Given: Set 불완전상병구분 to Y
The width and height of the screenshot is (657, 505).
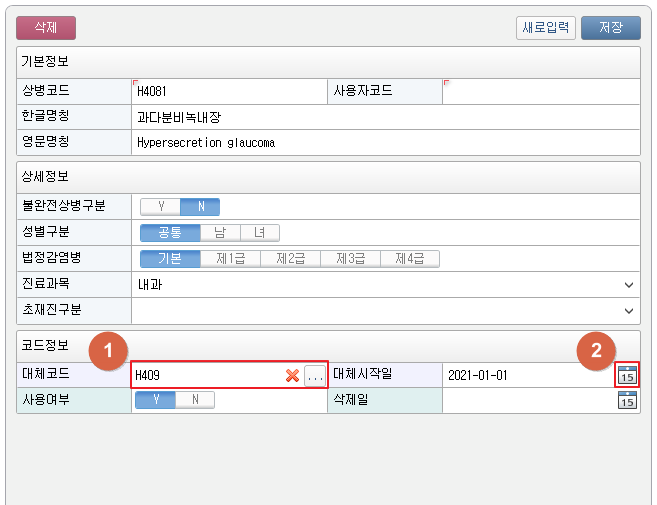Looking at the screenshot, I should (160, 207).
